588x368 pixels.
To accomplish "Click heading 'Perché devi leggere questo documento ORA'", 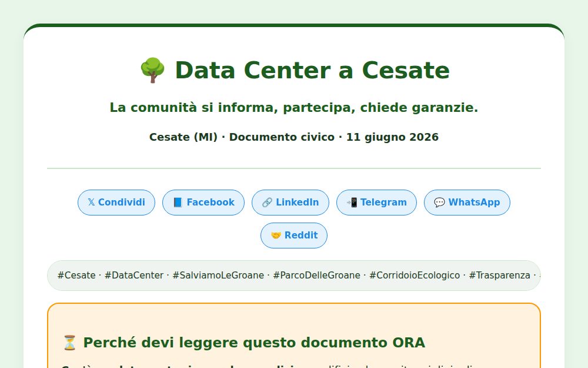I will tap(254, 343).
